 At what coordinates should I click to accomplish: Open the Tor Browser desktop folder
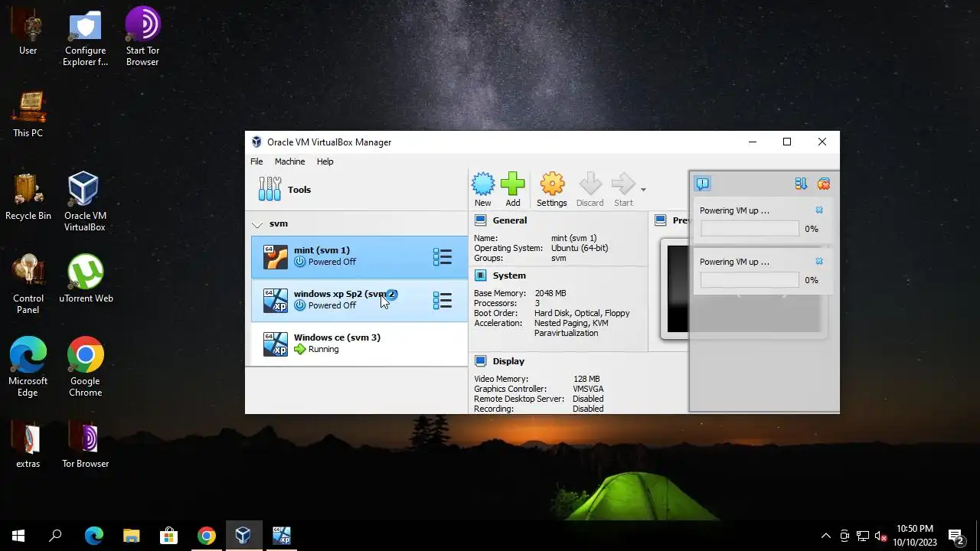pyautogui.click(x=85, y=445)
